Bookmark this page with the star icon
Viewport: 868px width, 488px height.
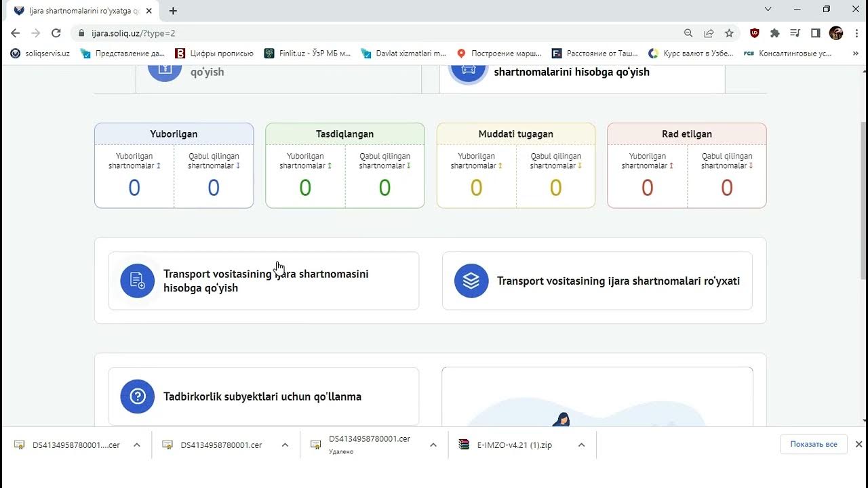coord(729,33)
